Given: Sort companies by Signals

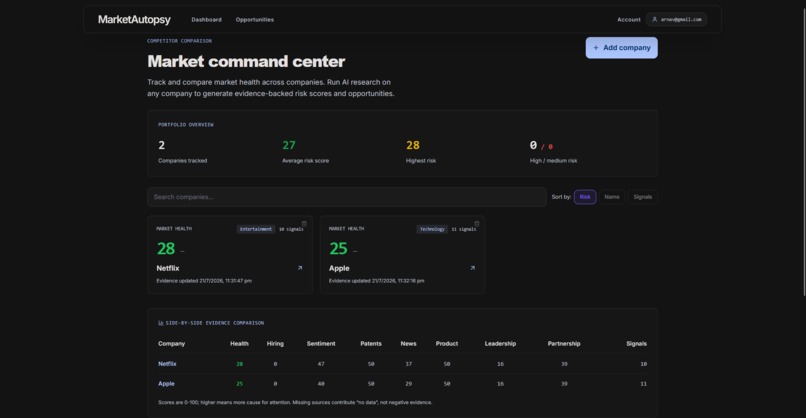Looking at the screenshot, I should [643, 197].
